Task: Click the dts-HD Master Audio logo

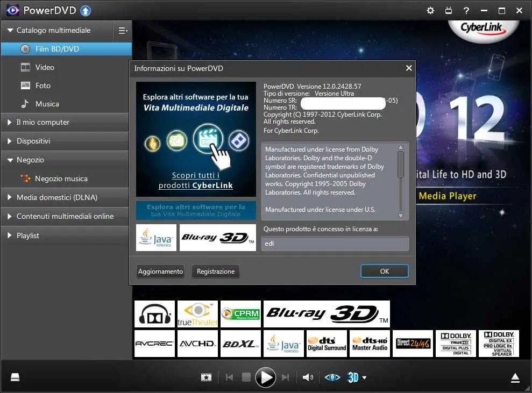Action: pyautogui.click(x=370, y=344)
